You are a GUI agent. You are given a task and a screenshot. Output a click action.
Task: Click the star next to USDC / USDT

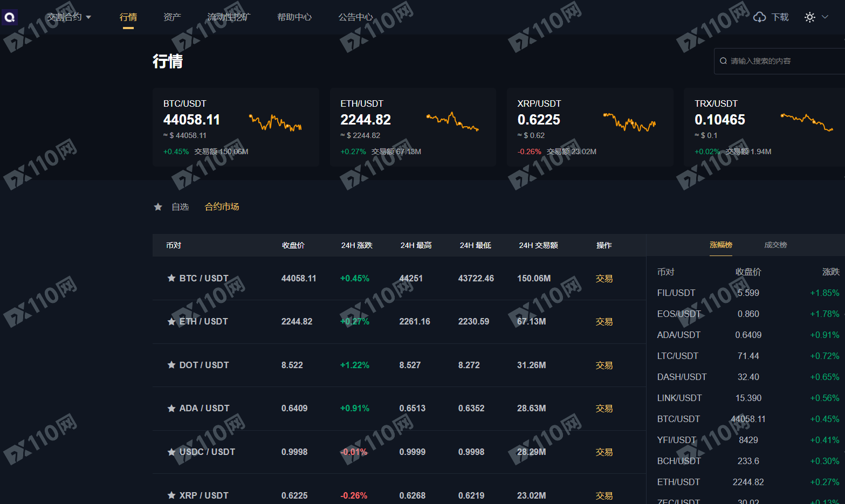click(171, 452)
